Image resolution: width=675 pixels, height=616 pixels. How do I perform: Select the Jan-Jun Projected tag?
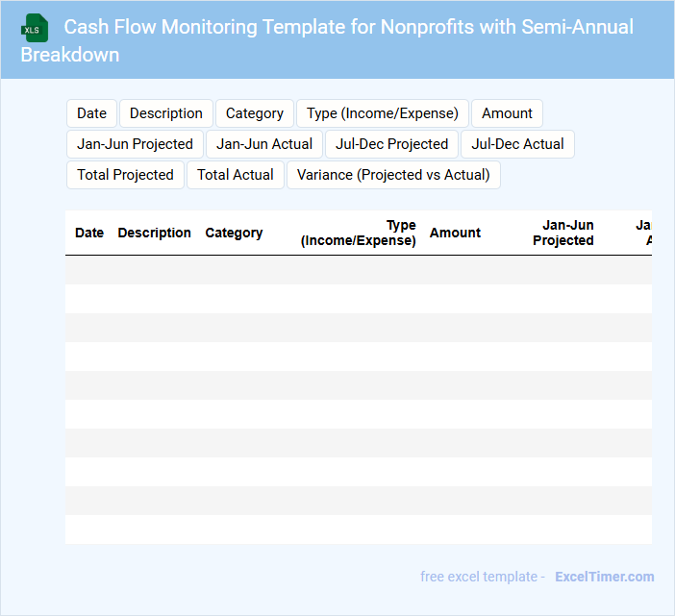tap(136, 144)
